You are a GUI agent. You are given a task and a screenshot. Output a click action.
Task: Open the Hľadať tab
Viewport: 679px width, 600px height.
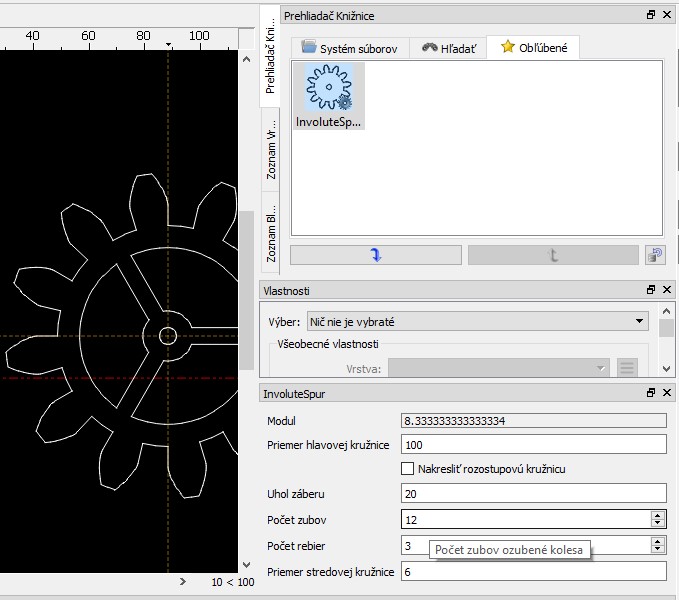click(448, 47)
